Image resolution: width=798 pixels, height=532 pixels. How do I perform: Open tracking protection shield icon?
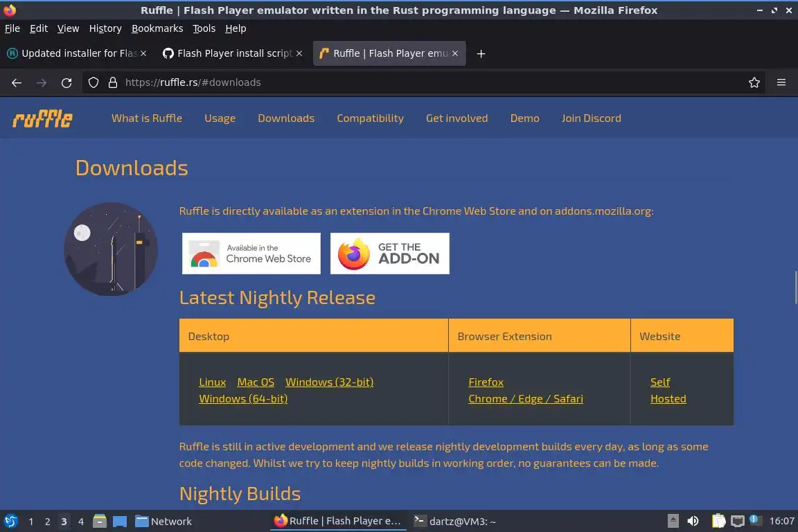coord(93,82)
